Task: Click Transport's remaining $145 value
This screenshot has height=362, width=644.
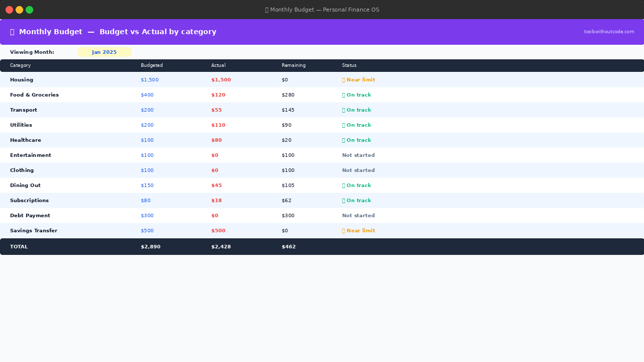Action: click(288, 110)
